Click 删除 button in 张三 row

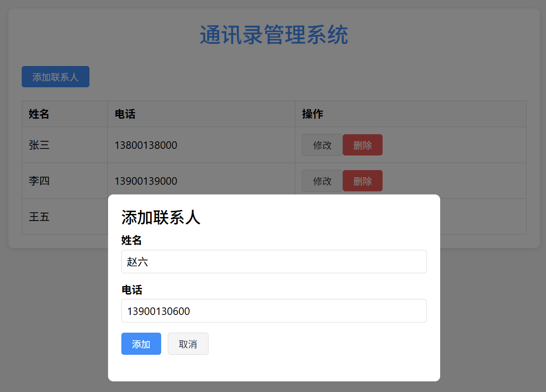(x=363, y=145)
